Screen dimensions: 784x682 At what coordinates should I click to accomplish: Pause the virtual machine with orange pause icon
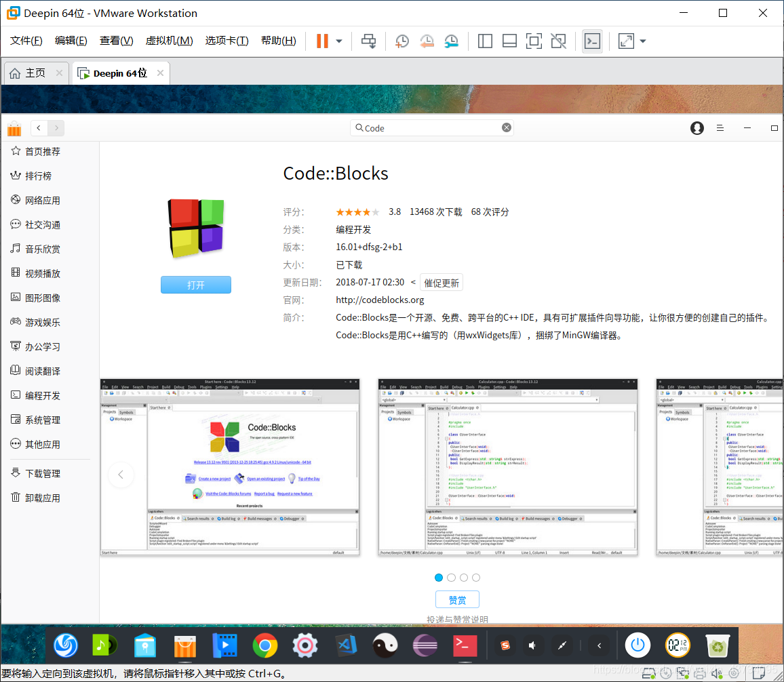click(323, 41)
